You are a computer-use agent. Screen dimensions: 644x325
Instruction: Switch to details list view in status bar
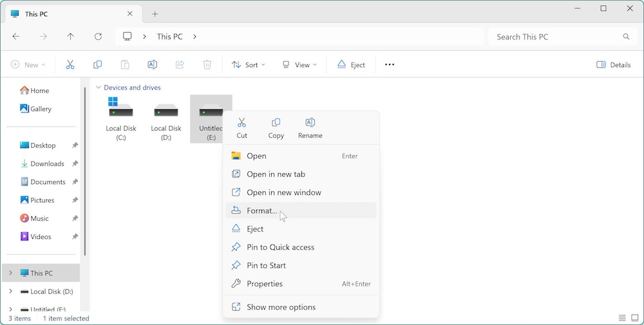[622, 318]
